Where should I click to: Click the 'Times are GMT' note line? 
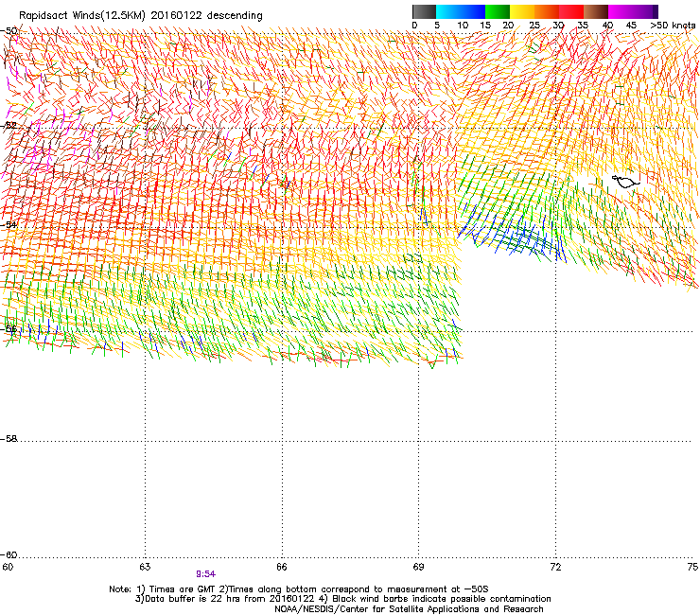(299, 589)
